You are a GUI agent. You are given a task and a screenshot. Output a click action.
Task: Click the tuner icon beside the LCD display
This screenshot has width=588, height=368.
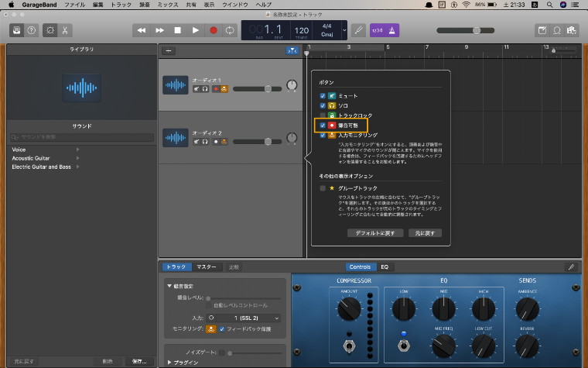[357, 30]
